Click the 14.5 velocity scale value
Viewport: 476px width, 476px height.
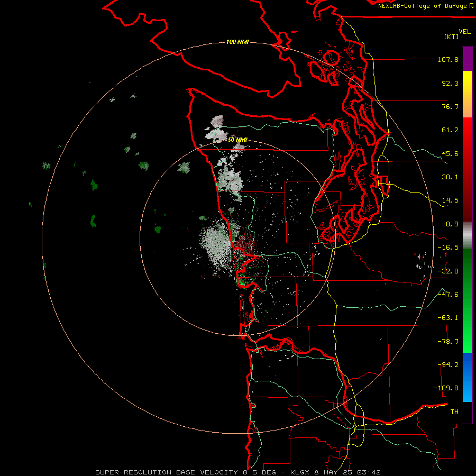tap(450, 200)
